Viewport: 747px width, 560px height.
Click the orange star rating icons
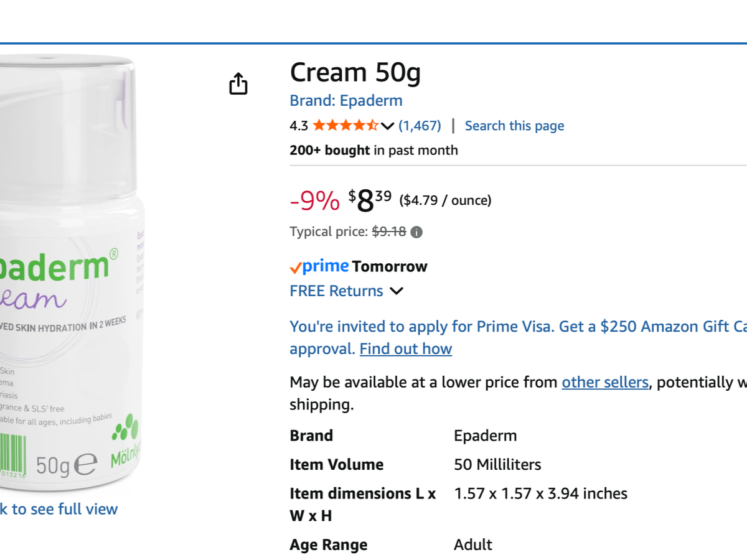345,126
